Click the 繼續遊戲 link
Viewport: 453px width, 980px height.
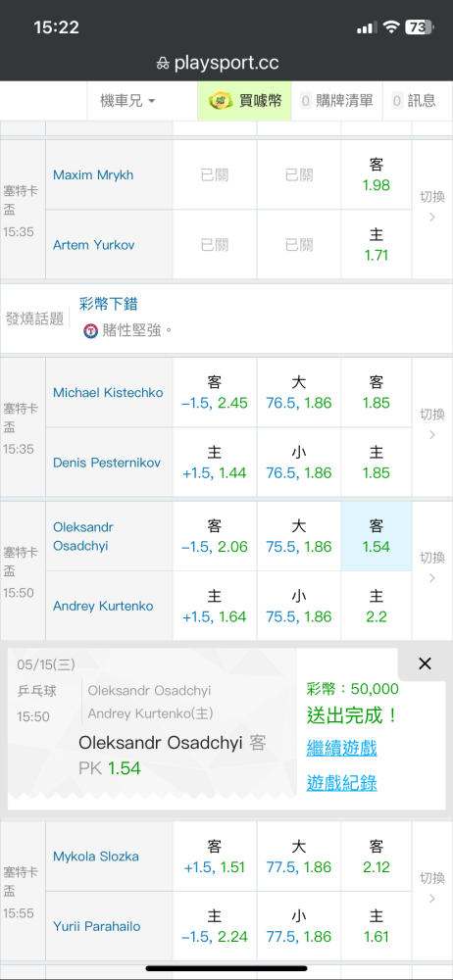click(341, 748)
